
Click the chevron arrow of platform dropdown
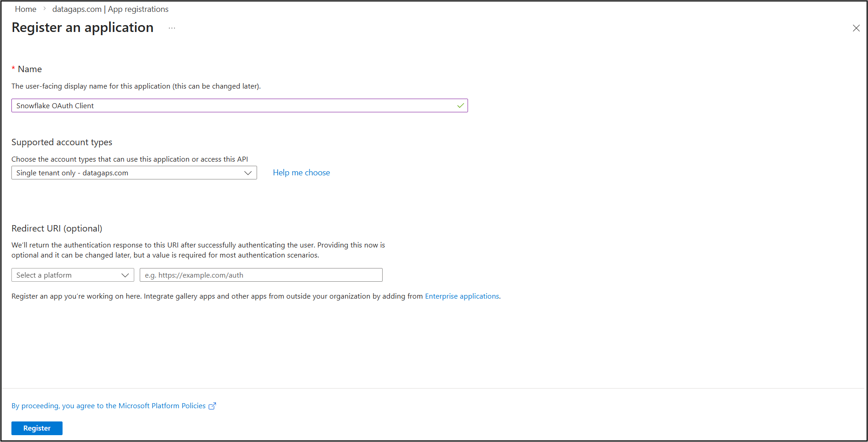[125, 275]
